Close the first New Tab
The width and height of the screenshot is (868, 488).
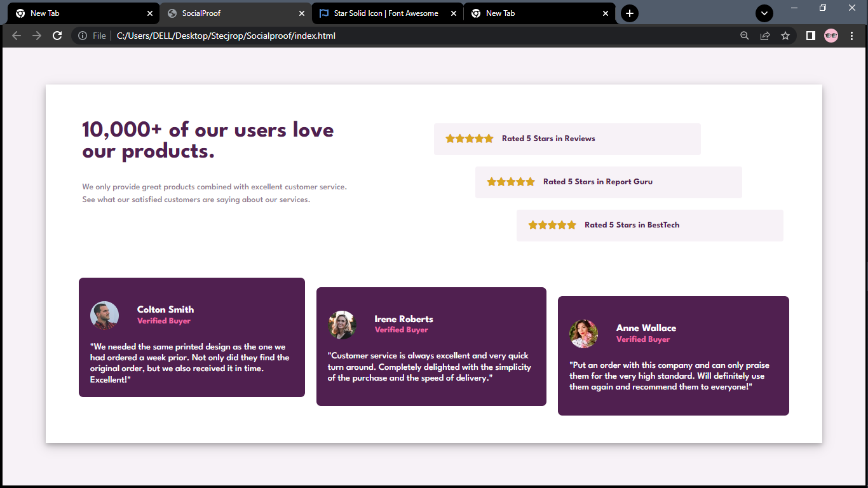(x=150, y=13)
